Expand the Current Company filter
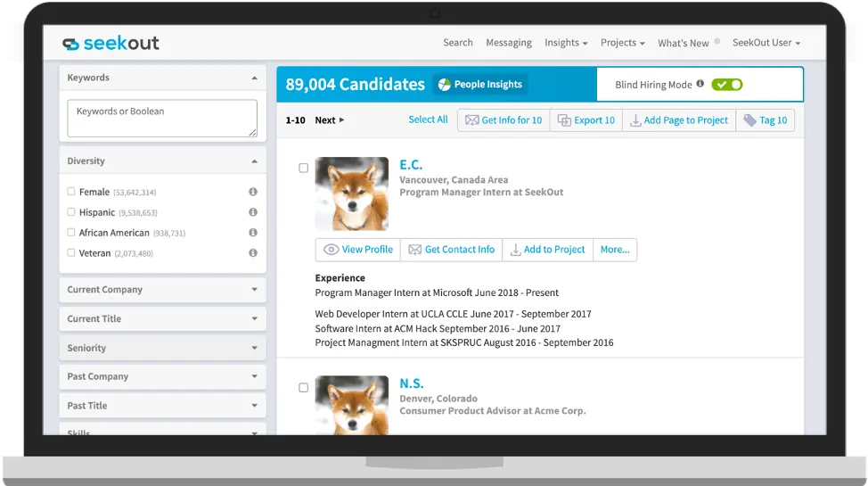This screenshot has height=486, width=868. (x=163, y=289)
